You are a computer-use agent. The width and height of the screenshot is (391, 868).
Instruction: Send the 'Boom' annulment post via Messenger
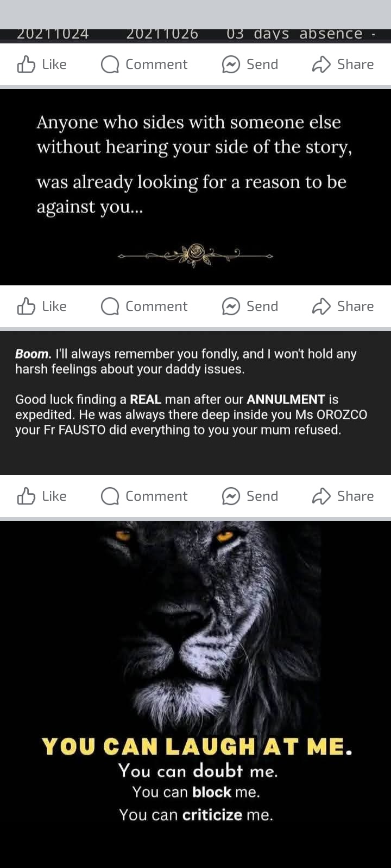(250, 496)
